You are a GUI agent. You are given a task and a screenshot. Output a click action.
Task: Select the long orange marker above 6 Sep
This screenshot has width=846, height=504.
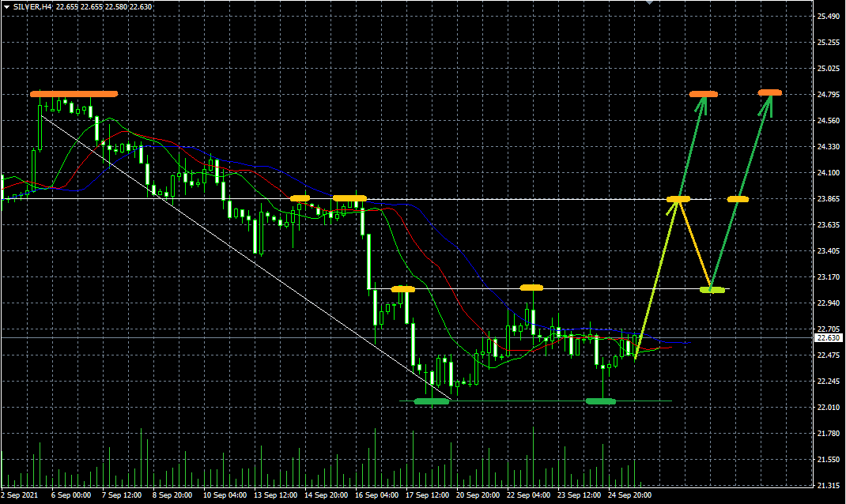[74, 94]
